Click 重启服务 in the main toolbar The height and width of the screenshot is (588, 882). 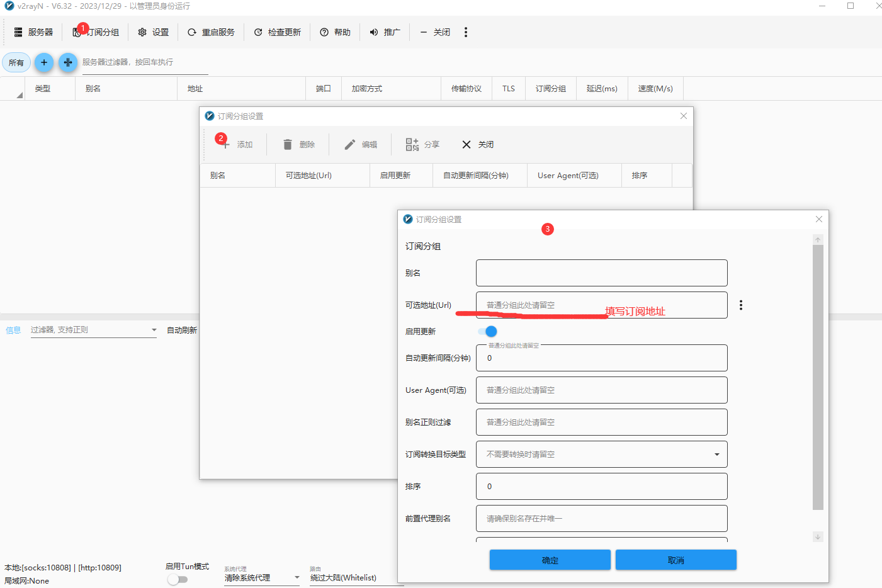(x=211, y=32)
